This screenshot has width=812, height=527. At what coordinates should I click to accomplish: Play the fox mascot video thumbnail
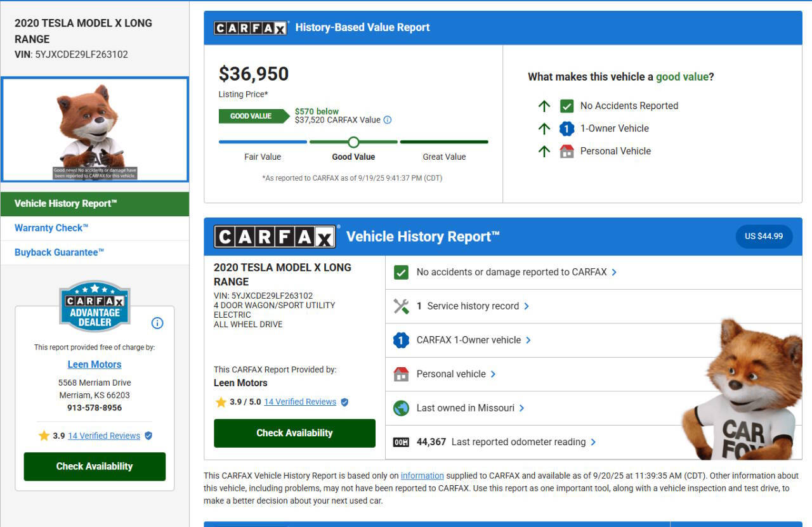95,130
